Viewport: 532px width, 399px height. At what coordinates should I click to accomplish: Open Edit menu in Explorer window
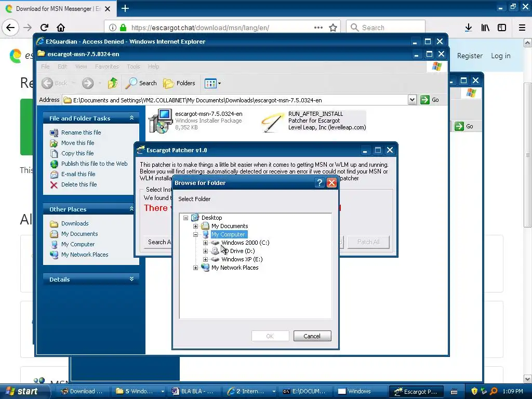point(62,66)
